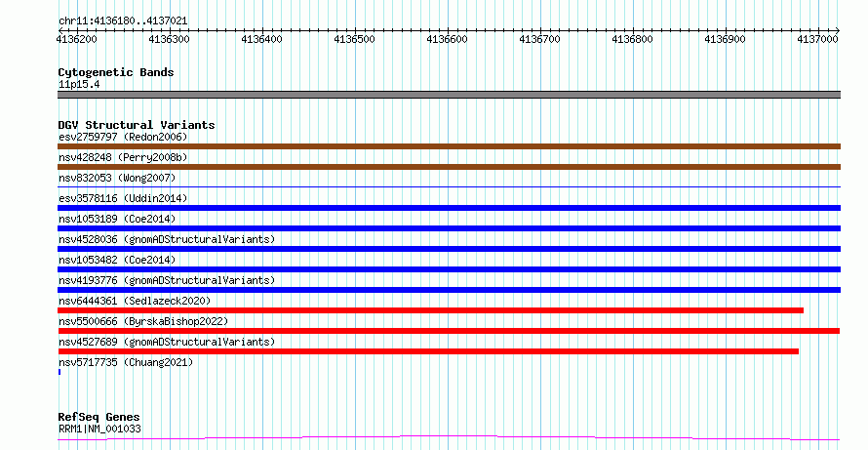This screenshot has height=450, width=868.
Task: Click ruler position 4136300
Action: point(169,39)
